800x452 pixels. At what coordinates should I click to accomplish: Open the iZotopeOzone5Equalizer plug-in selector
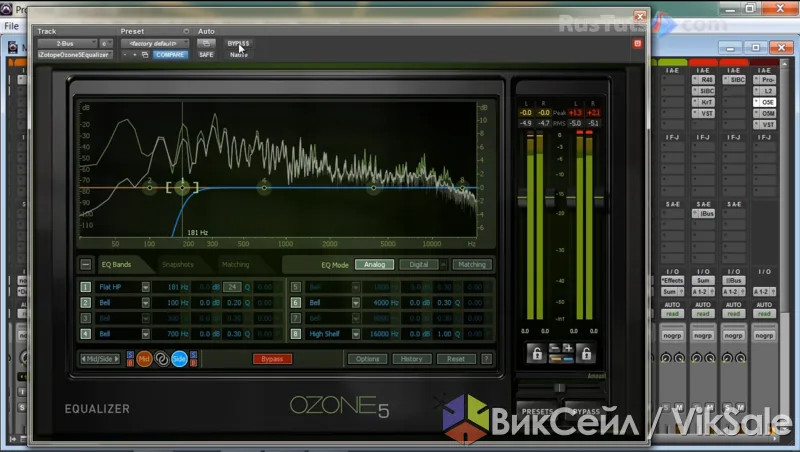[74, 55]
